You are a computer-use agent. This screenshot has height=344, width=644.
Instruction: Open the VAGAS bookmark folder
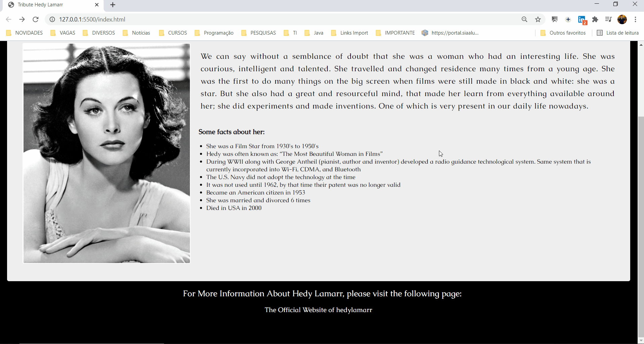point(63,33)
